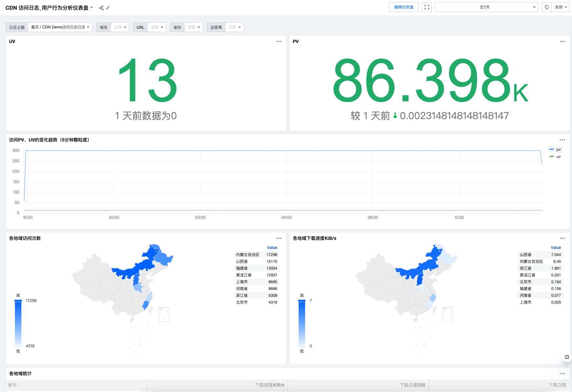This screenshot has height=392, width=572.
Task: Expand the 域名 filter dropdown
Action: [120, 27]
